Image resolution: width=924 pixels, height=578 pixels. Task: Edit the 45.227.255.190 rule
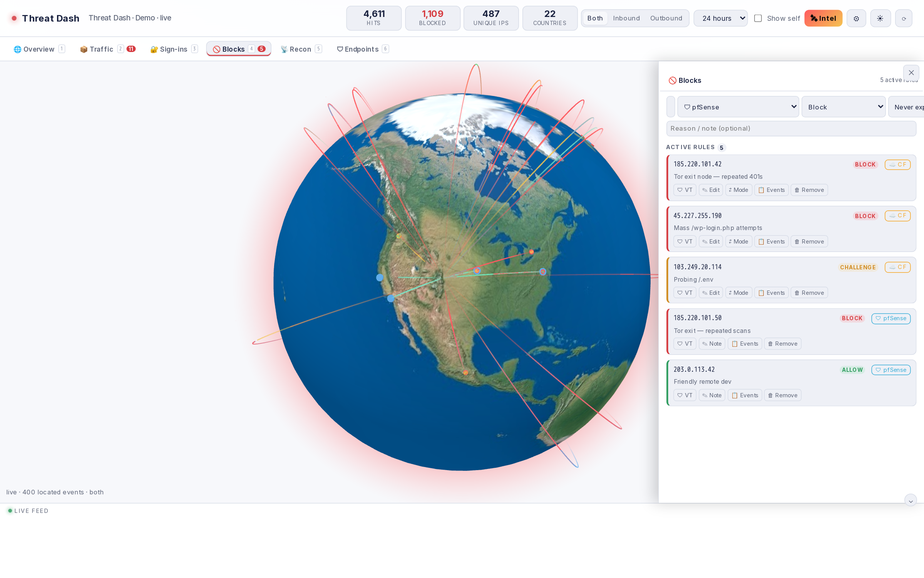711,242
